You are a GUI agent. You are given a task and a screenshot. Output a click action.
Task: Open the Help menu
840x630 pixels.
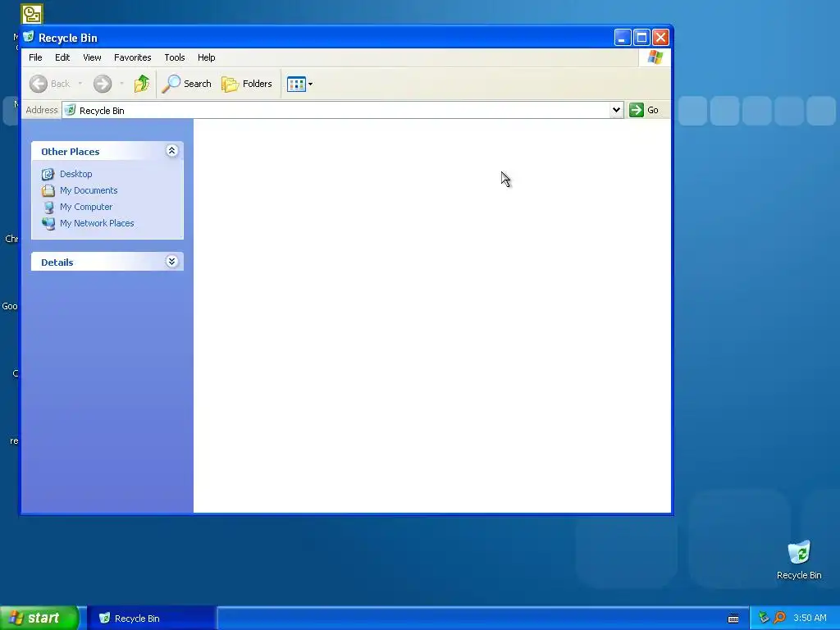[x=206, y=57]
